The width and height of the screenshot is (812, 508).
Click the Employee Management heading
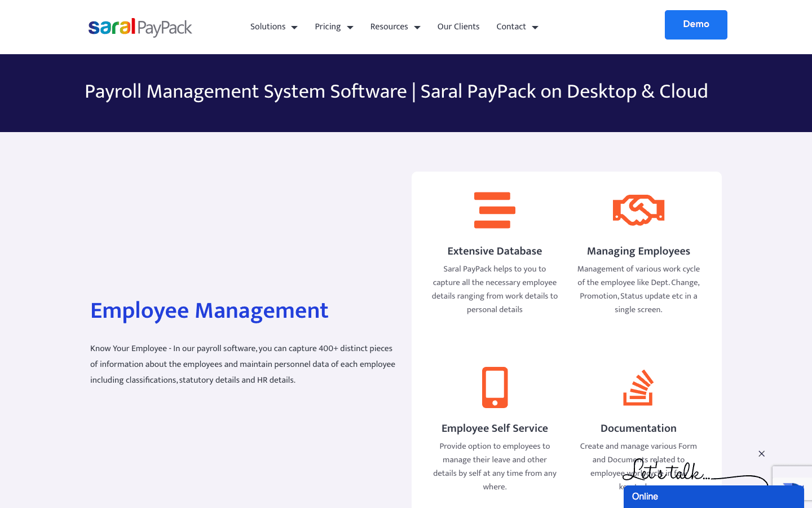(209, 310)
